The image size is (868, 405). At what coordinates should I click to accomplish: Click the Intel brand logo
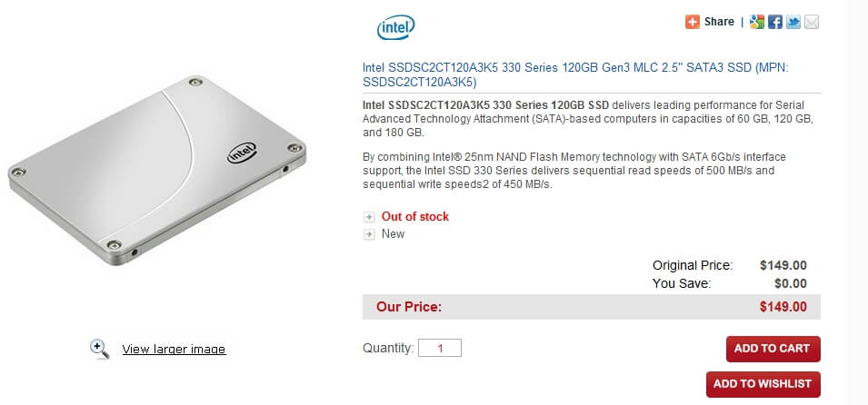[396, 28]
